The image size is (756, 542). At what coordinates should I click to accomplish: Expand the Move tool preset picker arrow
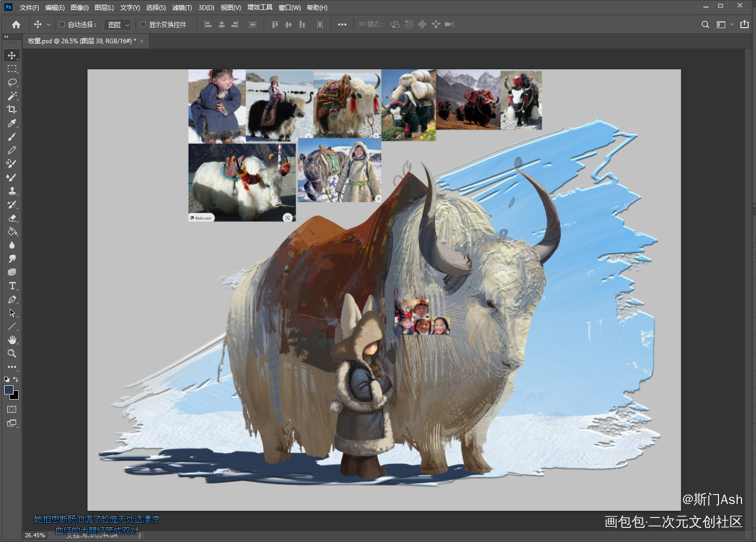[x=49, y=24]
